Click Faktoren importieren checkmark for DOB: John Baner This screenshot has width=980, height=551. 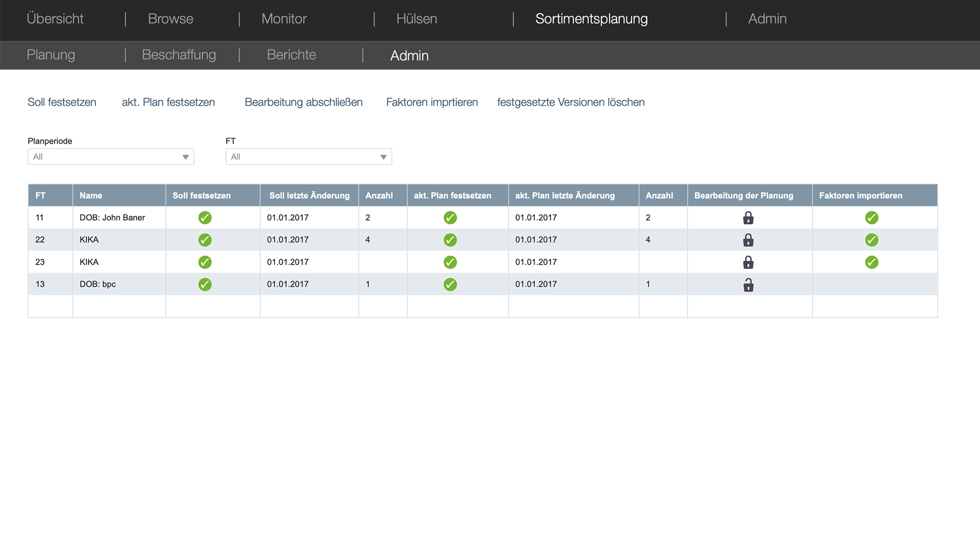[872, 218]
